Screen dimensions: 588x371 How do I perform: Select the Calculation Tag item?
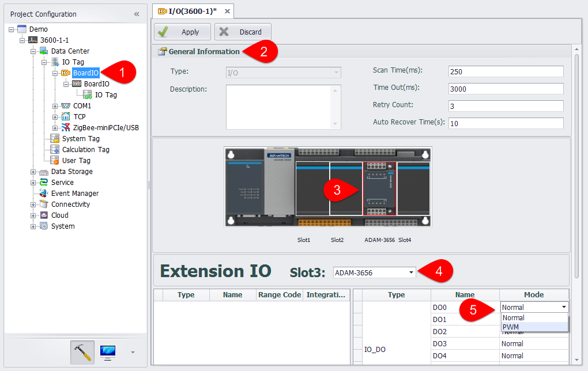(85, 150)
